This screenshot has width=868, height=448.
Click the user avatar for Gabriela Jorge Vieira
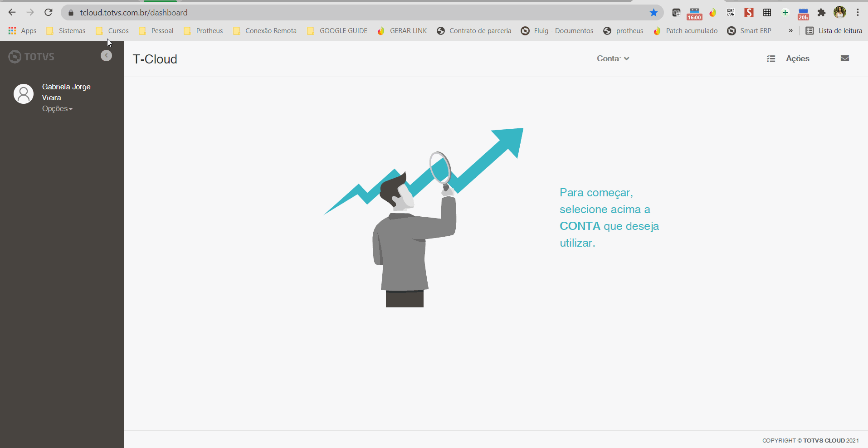tap(24, 94)
